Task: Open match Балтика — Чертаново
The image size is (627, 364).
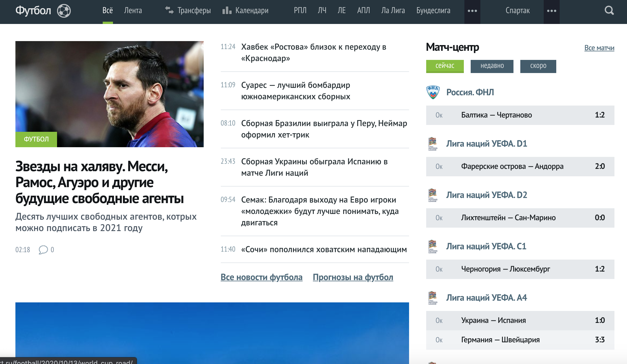Action: pos(520,115)
